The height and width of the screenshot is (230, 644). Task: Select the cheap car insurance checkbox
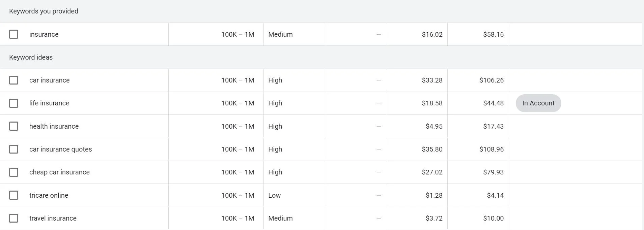13,172
